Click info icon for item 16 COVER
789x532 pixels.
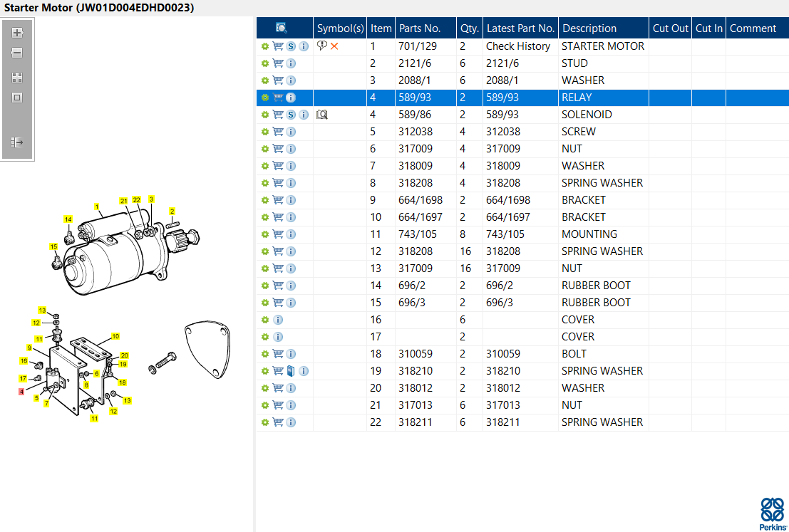pyautogui.click(x=278, y=320)
